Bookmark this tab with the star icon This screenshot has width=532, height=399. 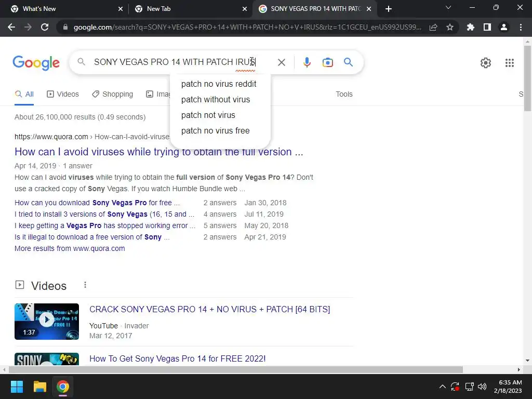[x=450, y=27]
